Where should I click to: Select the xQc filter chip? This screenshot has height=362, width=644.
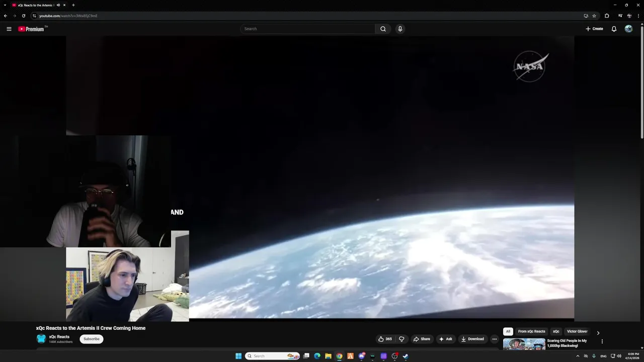coord(556,331)
